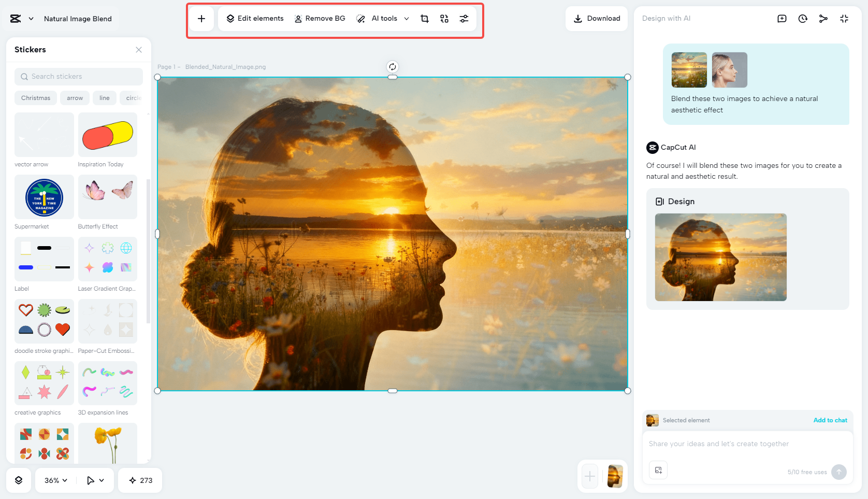The height and width of the screenshot is (499, 868).
Task: Click the Add to new chat icon
Action: tap(782, 18)
